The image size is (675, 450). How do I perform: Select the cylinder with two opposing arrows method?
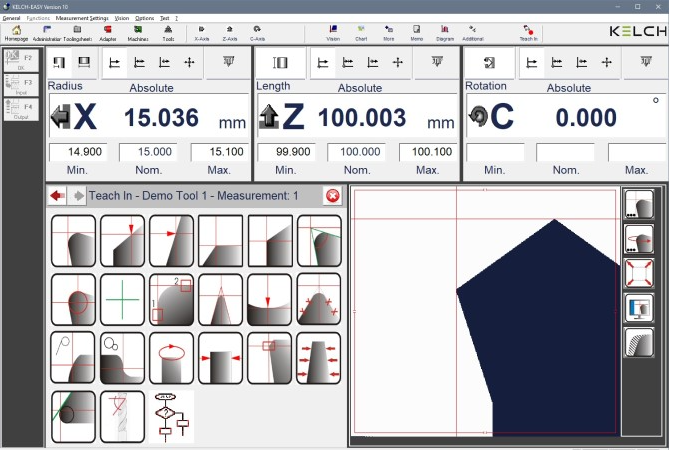coord(220,358)
